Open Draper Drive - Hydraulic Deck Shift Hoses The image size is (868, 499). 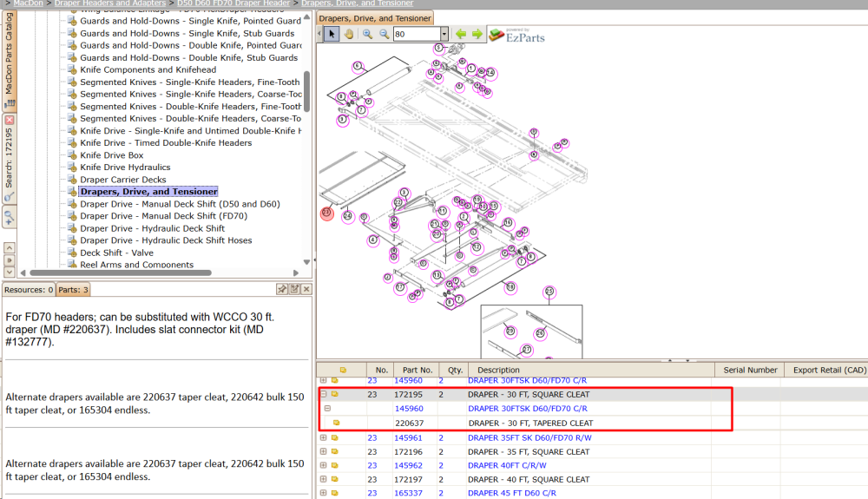tap(166, 240)
